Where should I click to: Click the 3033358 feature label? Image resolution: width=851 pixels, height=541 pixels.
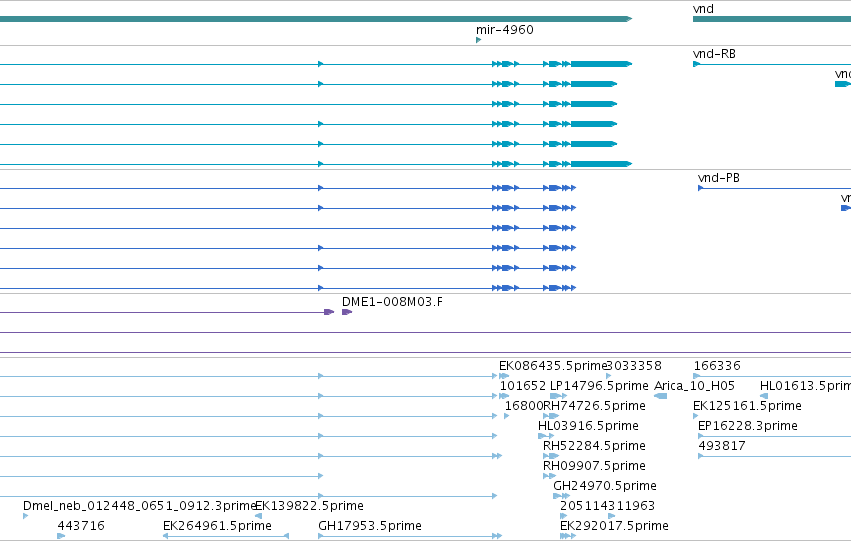click(634, 366)
